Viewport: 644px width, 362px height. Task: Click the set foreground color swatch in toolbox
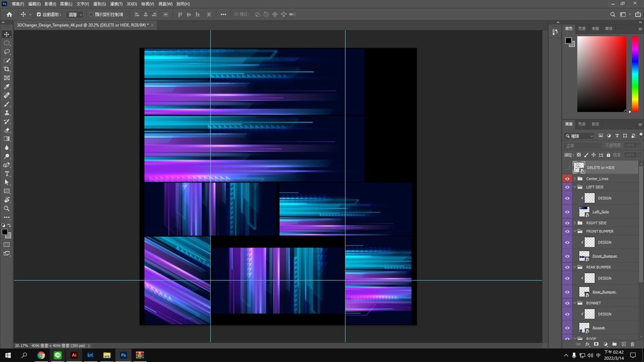4,233
